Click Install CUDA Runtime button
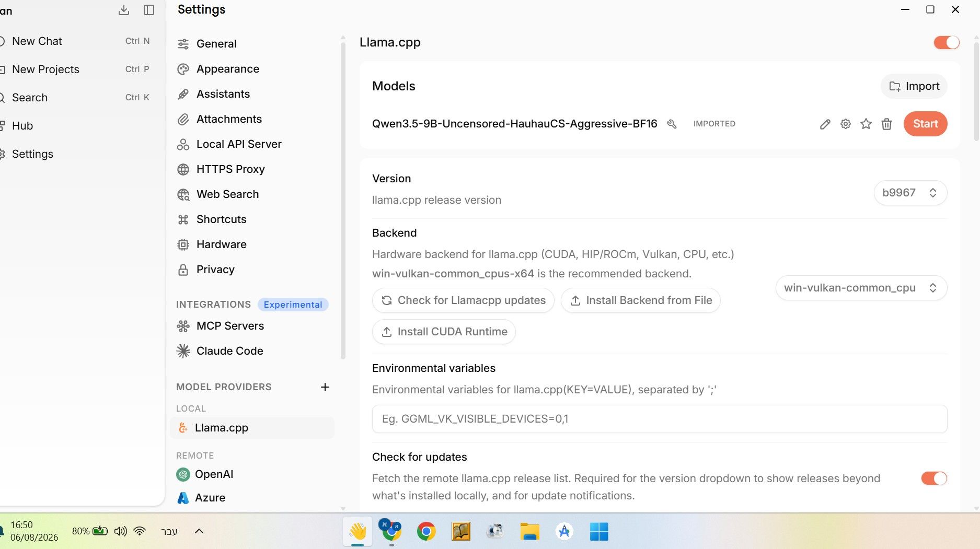980x549 pixels. coord(444,332)
